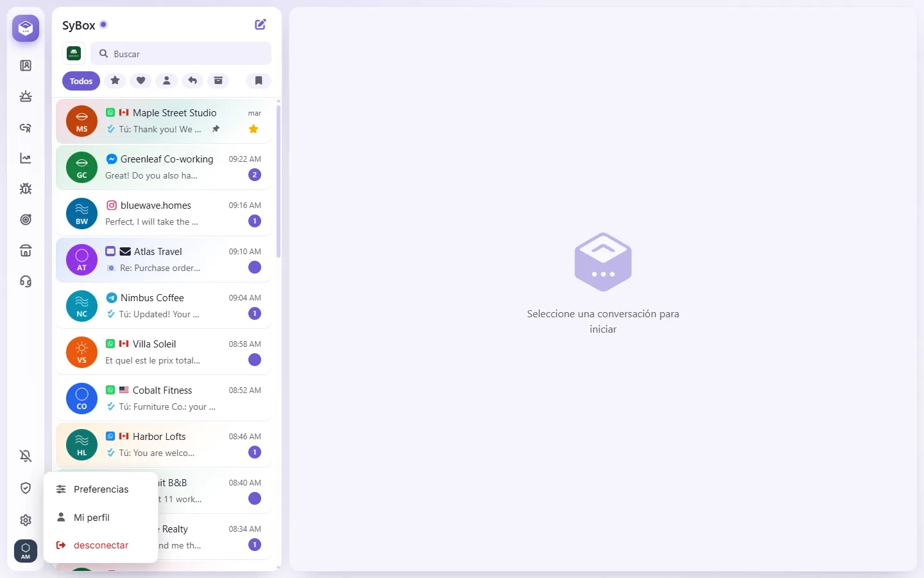Image resolution: width=924 pixels, height=578 pixels.
Task: Click the Buscar search field
Action: (181, 54)
